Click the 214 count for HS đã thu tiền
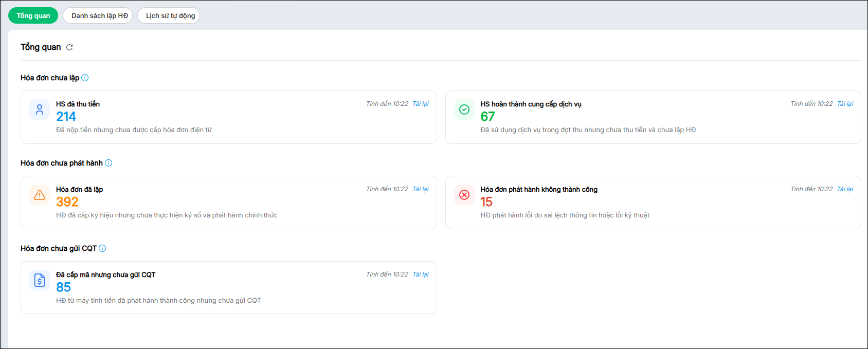 66,117
